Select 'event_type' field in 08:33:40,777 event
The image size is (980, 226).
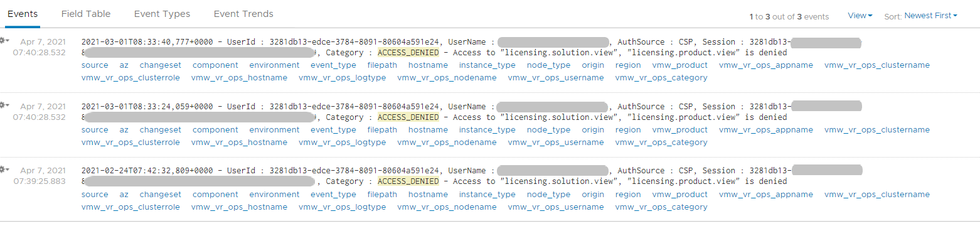pos(334,65)
